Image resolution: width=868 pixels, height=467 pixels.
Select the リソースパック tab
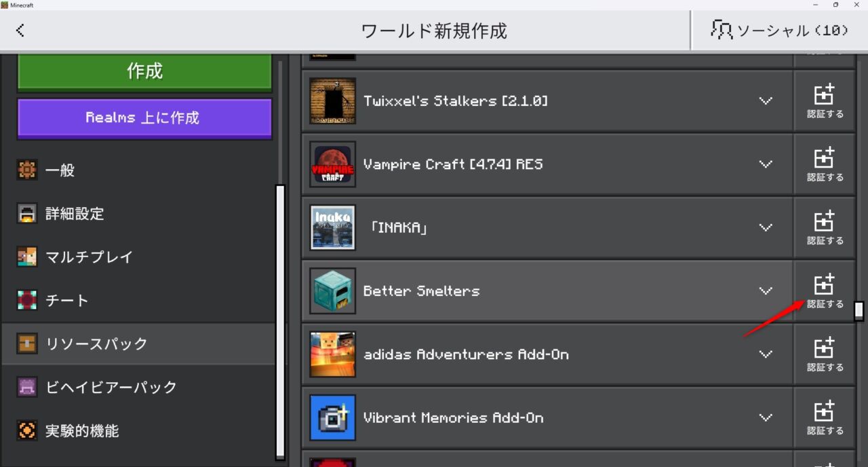(x=138, y=344)
